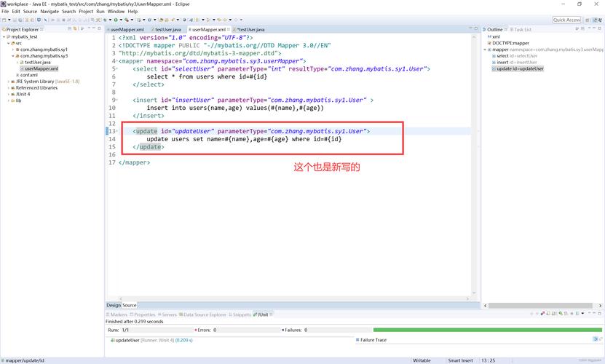Switch to the Task List tab
This screenshot has width=605, height=364.
click(x=522, y=29)
